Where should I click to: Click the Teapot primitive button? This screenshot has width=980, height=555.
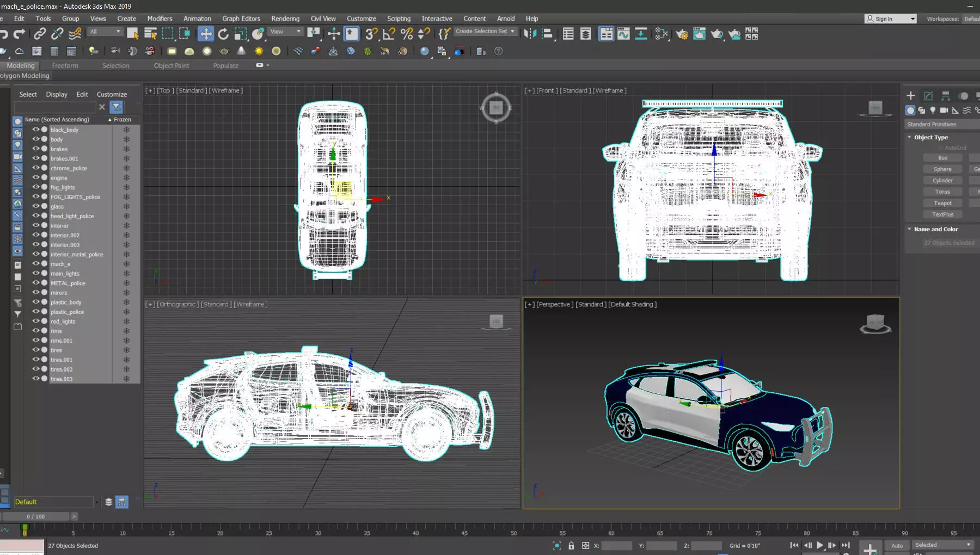tap(942, 203)
